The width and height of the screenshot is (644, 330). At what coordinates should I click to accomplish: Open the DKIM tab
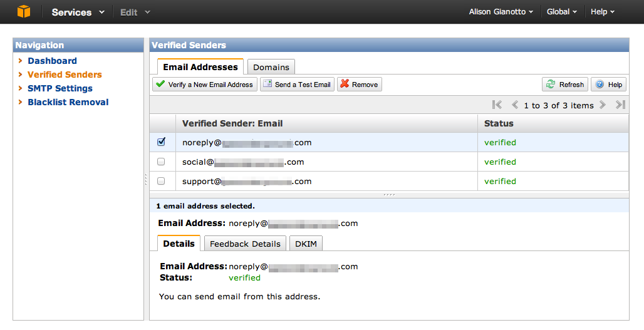click(x=306, y=244)
